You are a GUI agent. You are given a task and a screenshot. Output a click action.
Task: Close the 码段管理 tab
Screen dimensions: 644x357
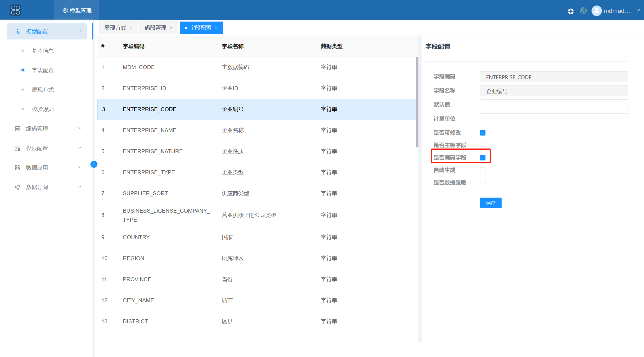point(171,28)
